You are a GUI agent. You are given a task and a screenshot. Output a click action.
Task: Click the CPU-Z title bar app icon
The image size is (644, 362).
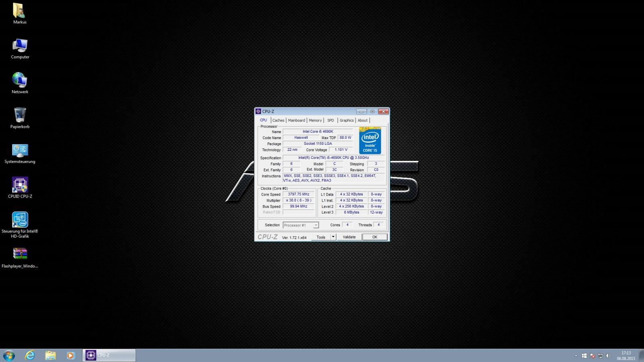tap(258, 111)
